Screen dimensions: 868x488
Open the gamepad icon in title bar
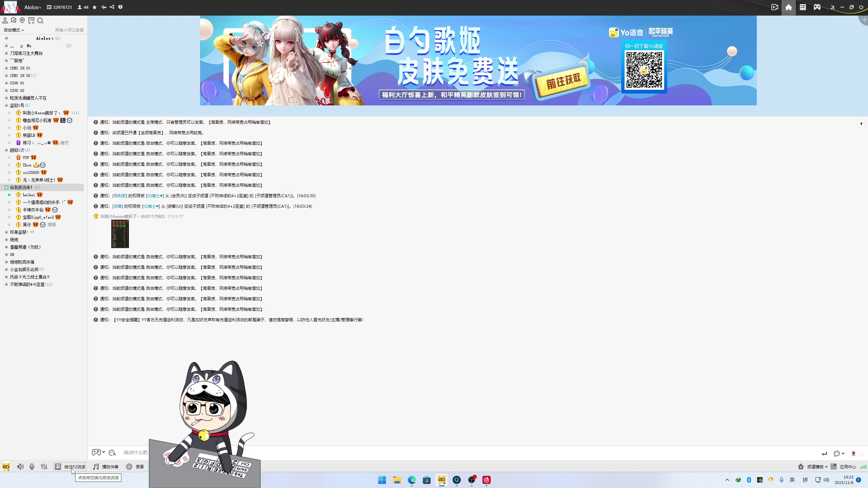click(x=817, y=7)
